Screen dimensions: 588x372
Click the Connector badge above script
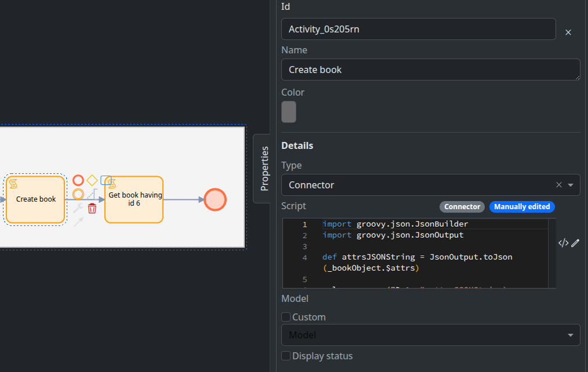pos(462,207)
